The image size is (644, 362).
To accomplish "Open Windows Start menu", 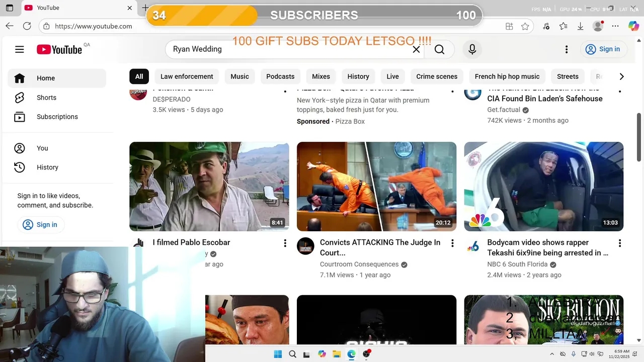I will click(278, 354).
